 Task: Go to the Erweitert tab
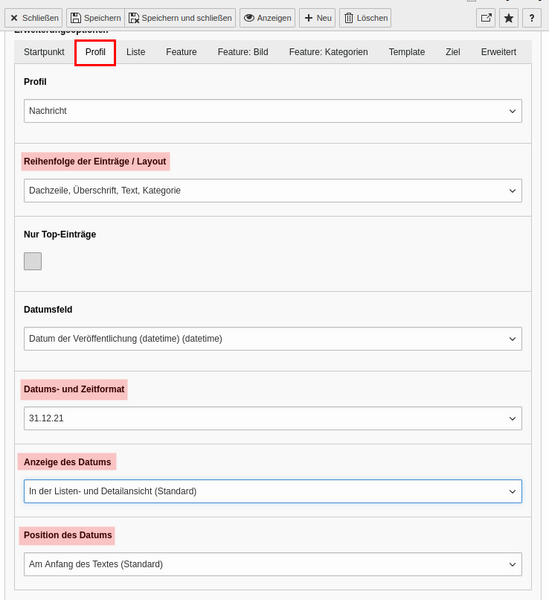498,52
